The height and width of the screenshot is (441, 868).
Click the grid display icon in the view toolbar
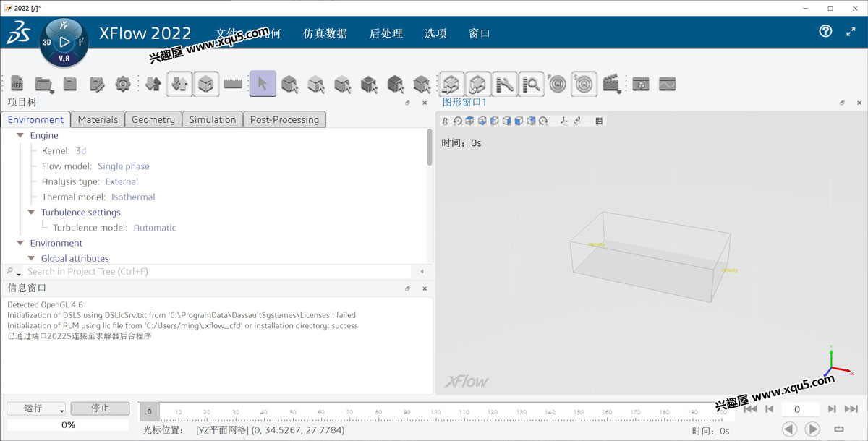click(599, 121)
